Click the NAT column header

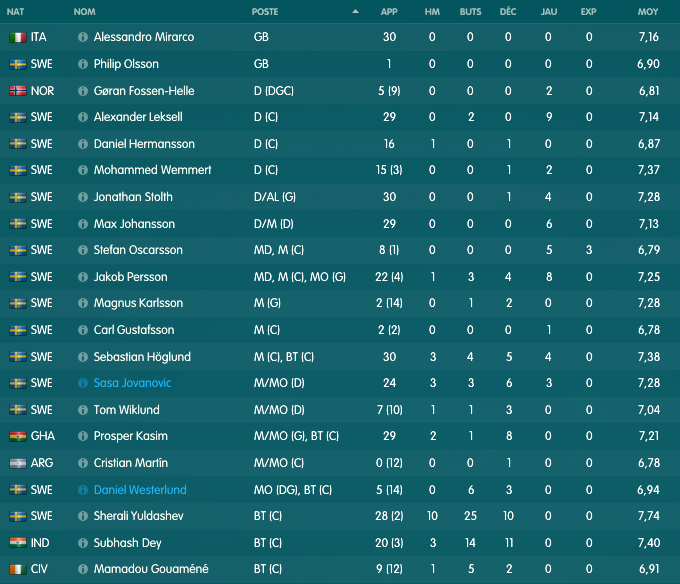(x=15, y=12)
